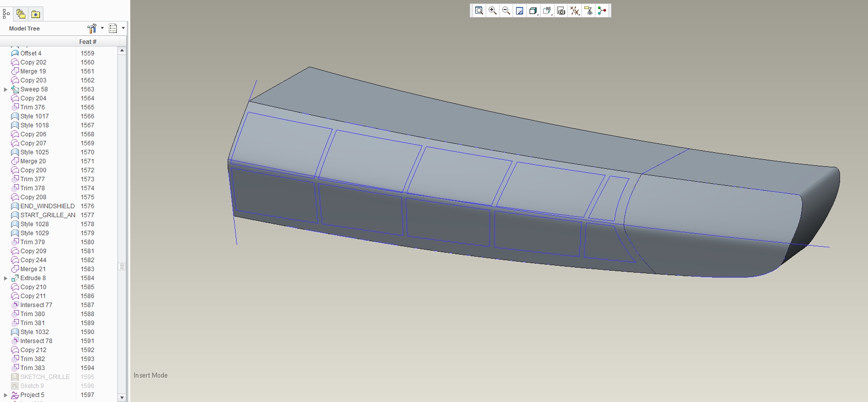
Task: Click the Feat # column header
Action: (88, 42)
